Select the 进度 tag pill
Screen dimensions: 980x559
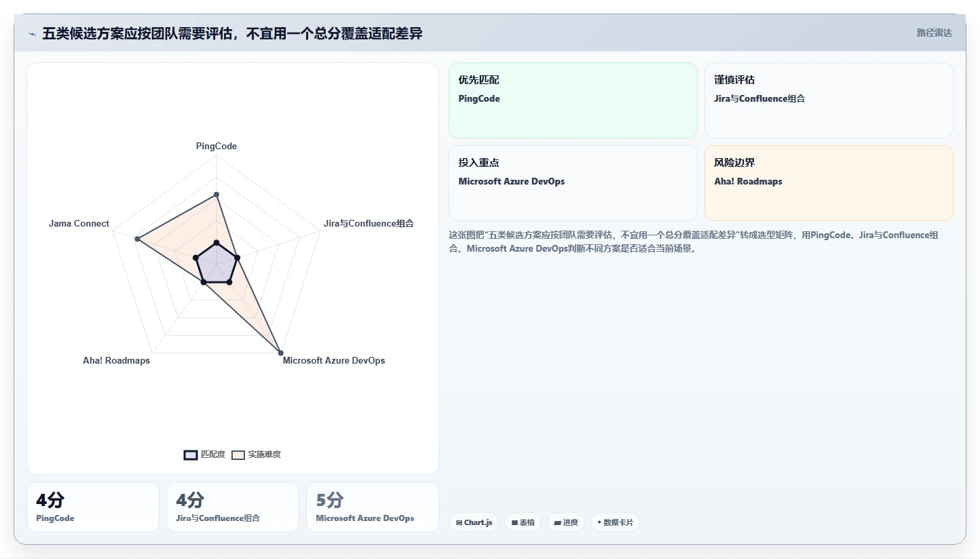click(x=566, y=522)
